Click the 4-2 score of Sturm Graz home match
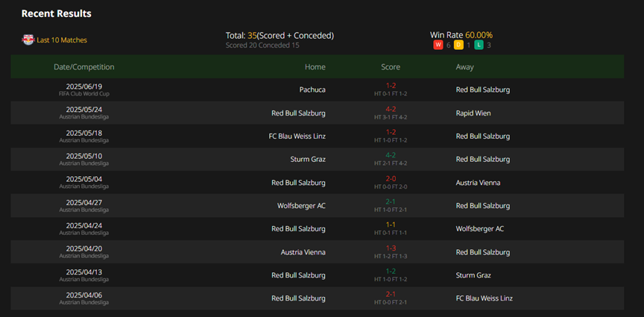Screen dimensions: 644x317 click(x=390, y=155)
